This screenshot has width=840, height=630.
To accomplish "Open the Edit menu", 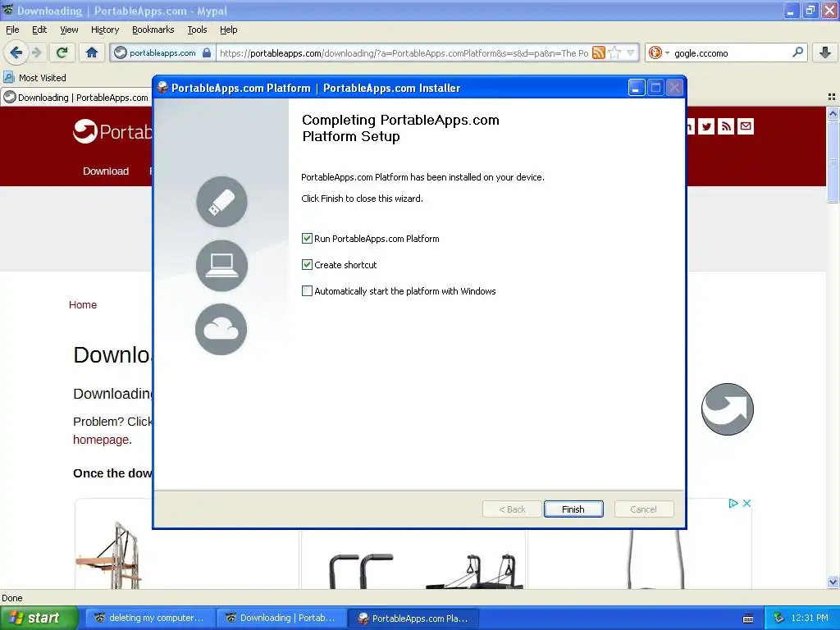I will (39, 30).
